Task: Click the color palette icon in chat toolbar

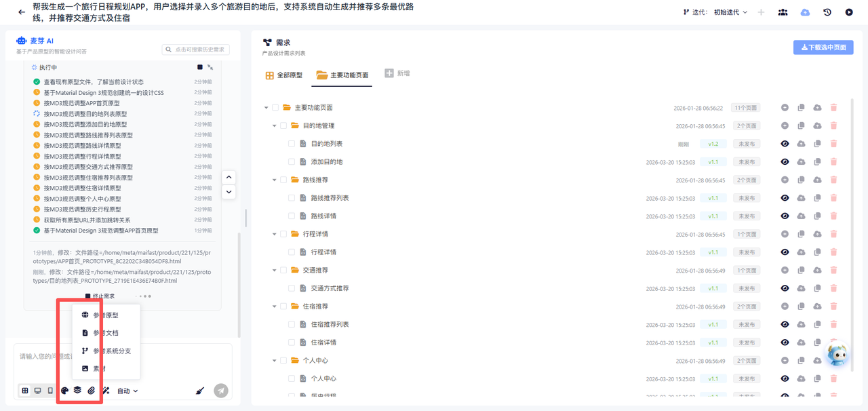Action: point(64,391)
